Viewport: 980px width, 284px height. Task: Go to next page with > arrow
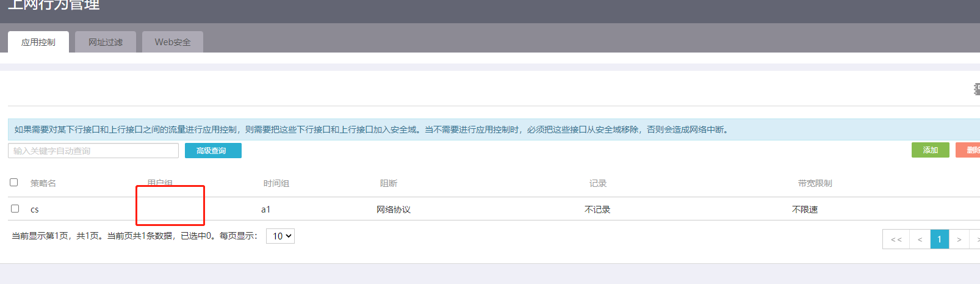tap(959, 239)
